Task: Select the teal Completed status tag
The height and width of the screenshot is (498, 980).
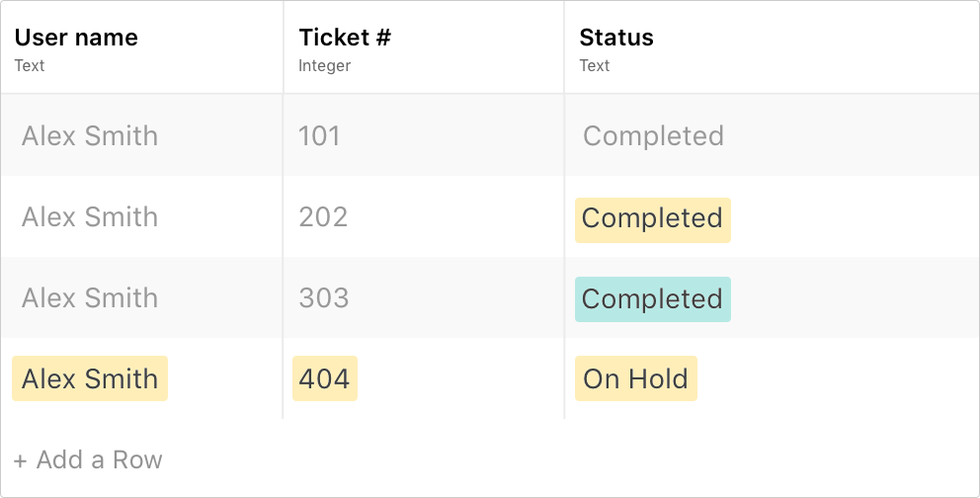Action: click(652, 299)
